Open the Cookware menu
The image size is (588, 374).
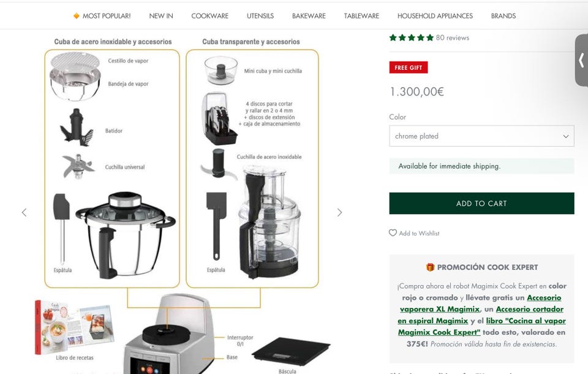[209, 16]
